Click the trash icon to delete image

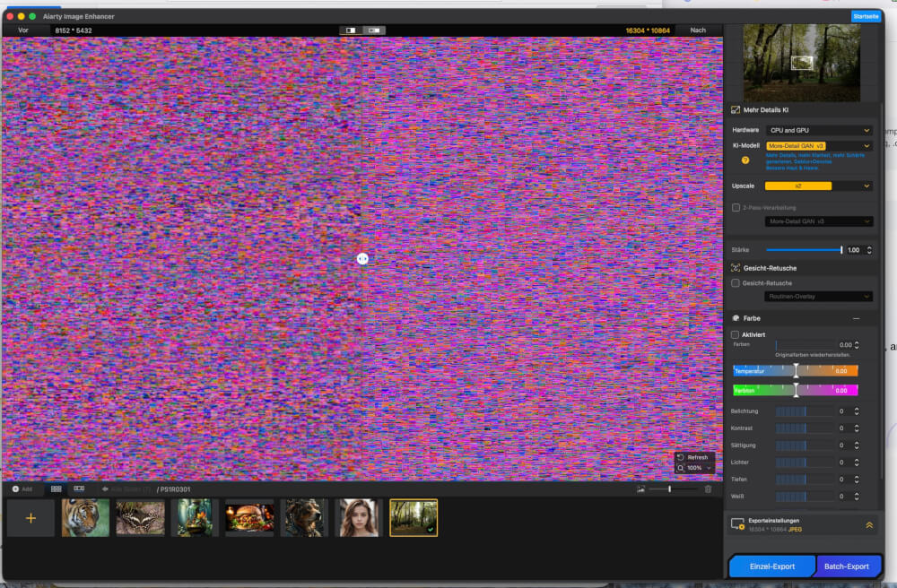pos(708,489)
